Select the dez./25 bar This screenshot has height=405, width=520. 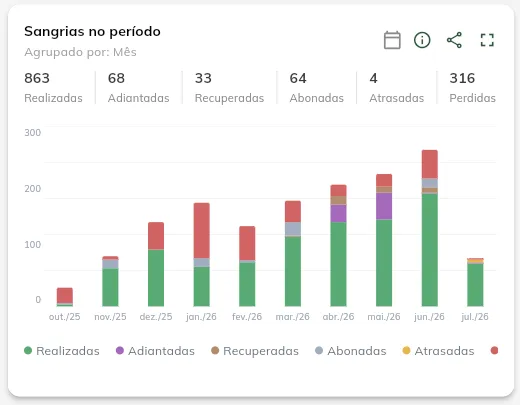(156, 264)
